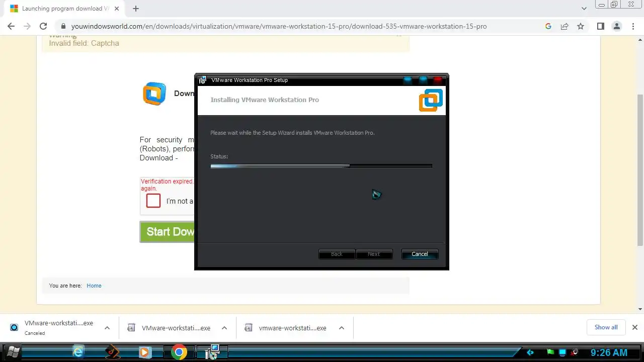Select the Launching program download tab
This screenshot has width=644, height=362.
(x=65, y=9)
